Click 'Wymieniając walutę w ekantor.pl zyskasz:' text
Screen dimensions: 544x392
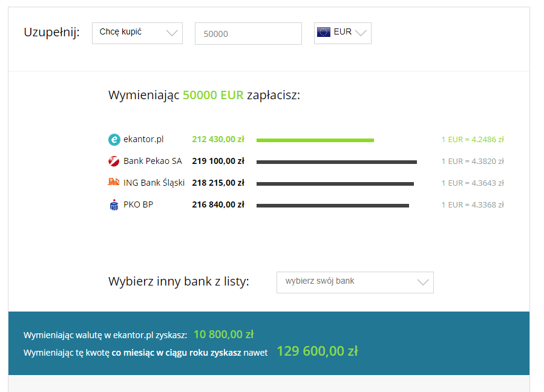point(105,335)
